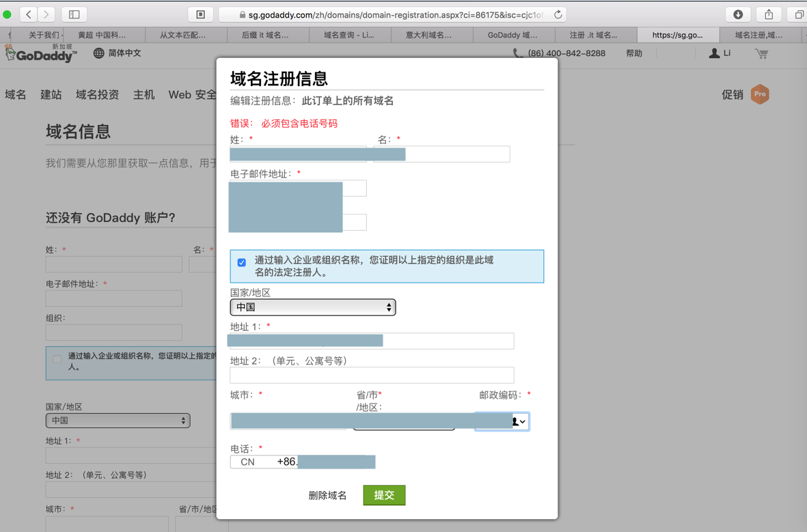807x532 pixels.
Task: Show all tabs icon in Safari
Action: pos(798,14)
